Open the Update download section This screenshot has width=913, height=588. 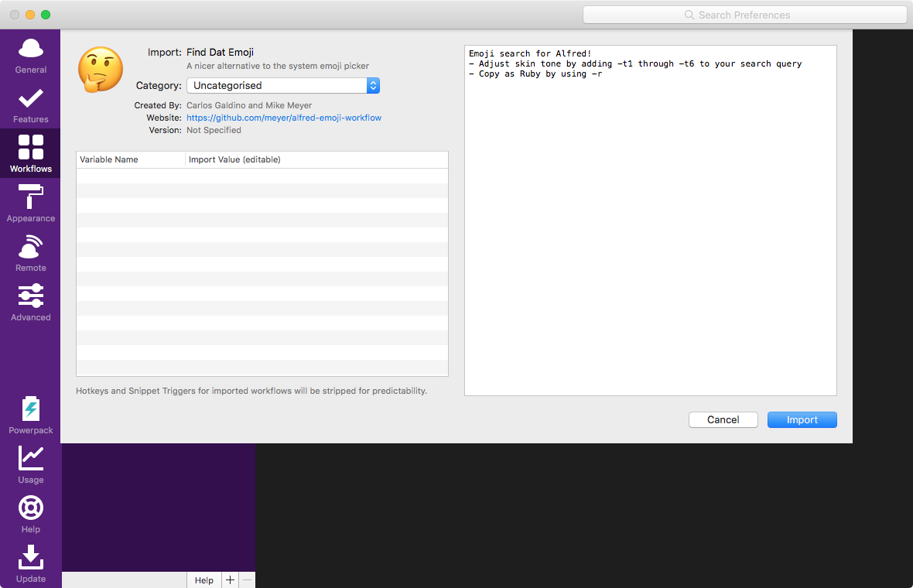tap(30, 563)
